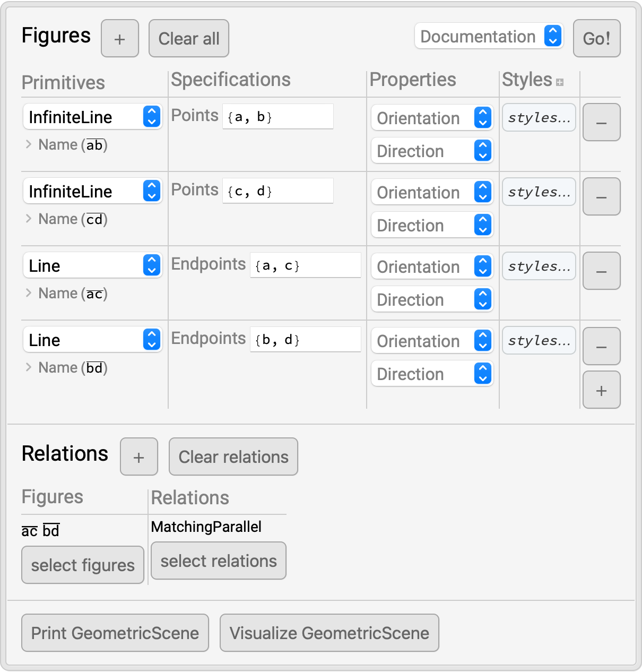
Task: Expand the Name (cd) disclosure arrow
Action: 29,219
